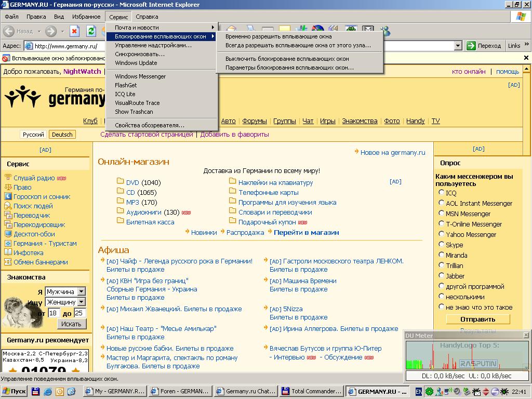Click the minimum age field showing 18
The height and width of the screenshot is (399, 532).
click(x=54, y=313)
